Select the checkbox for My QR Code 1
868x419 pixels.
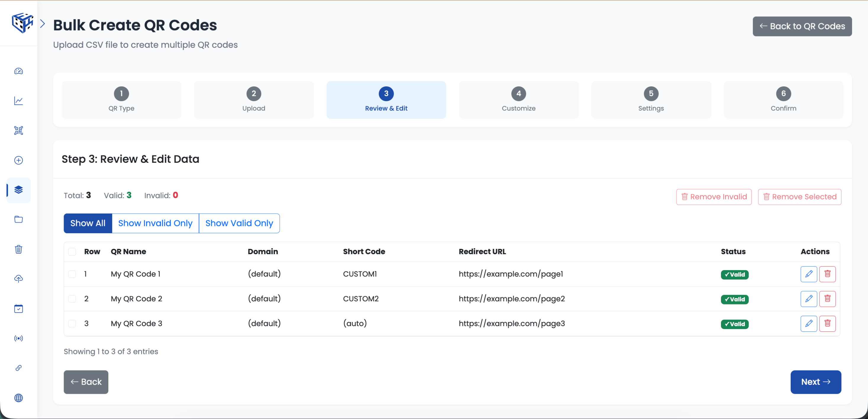click(x=72, y=274)
